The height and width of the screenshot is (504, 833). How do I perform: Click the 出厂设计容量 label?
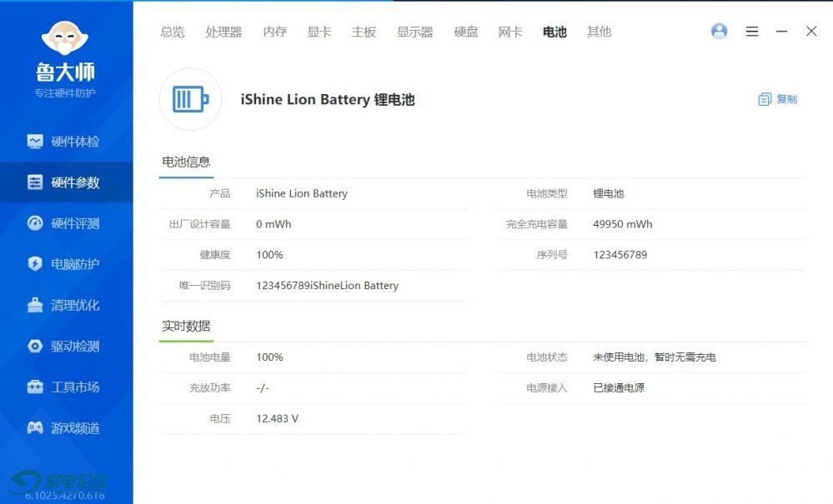(x=200, y=224)
